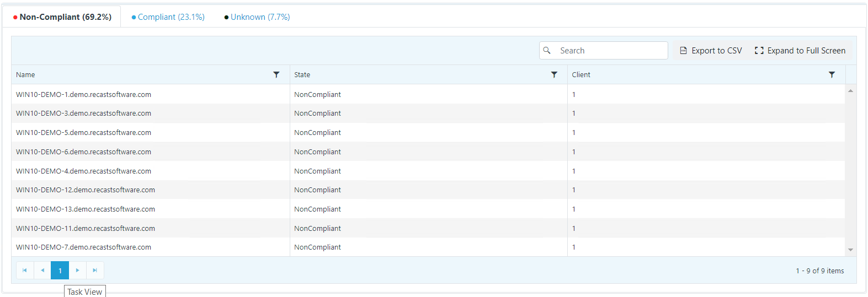868x297 pixels.
Task: Open Client link 1 for WIN10-DEMO-7
Action: (x=574, y=247)
